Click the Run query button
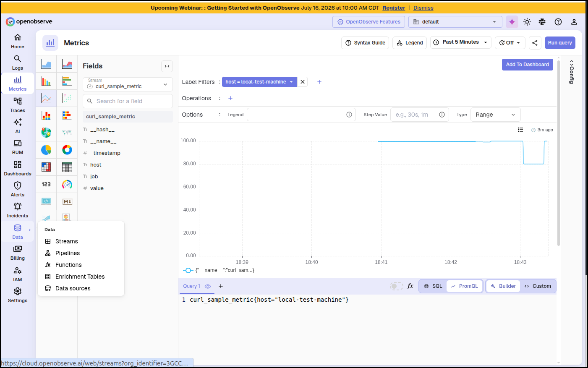This screenshot has height=368, width=588. tap(560, 43)
